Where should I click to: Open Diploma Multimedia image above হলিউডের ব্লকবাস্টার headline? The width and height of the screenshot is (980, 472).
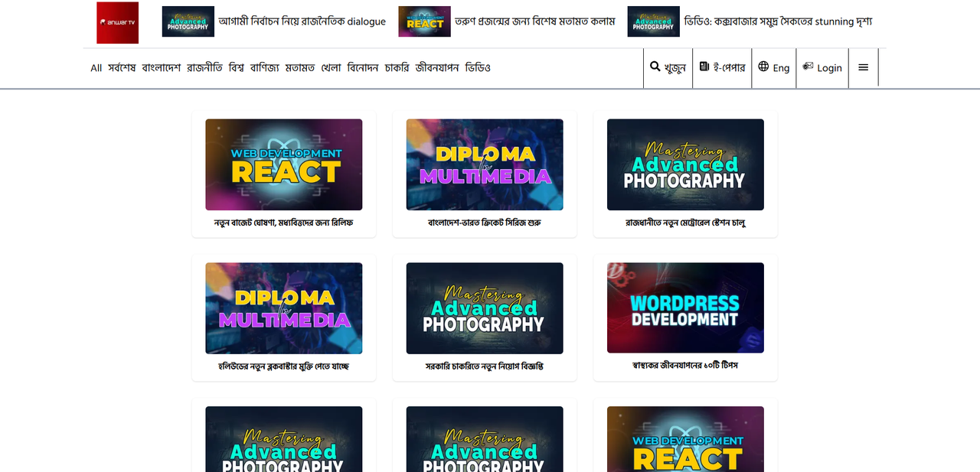(x=284, y=308)
